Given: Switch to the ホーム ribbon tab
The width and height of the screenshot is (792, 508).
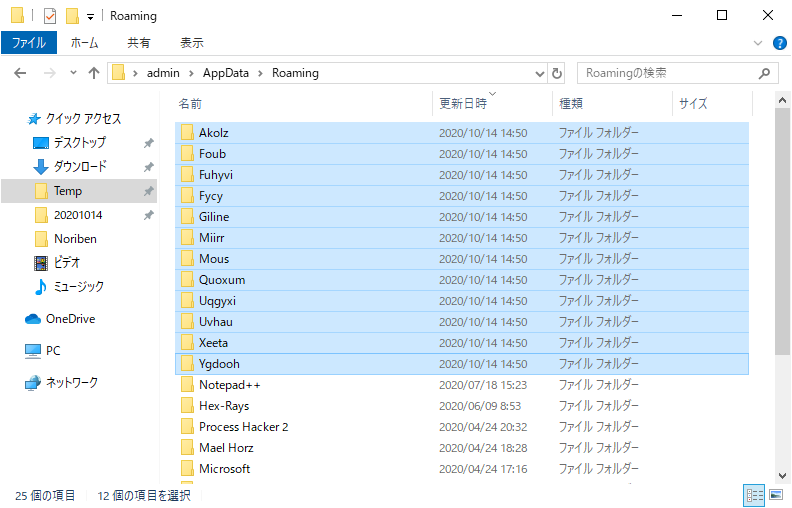Looking at the screenshot, I should pyautogui.click(x=84, y=43).
